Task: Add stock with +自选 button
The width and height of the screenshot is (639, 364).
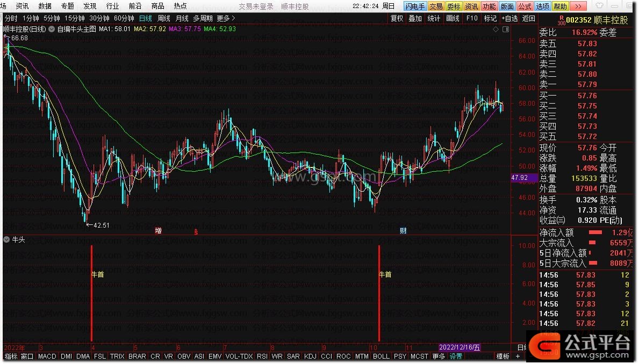Action: tap(510, 18)
